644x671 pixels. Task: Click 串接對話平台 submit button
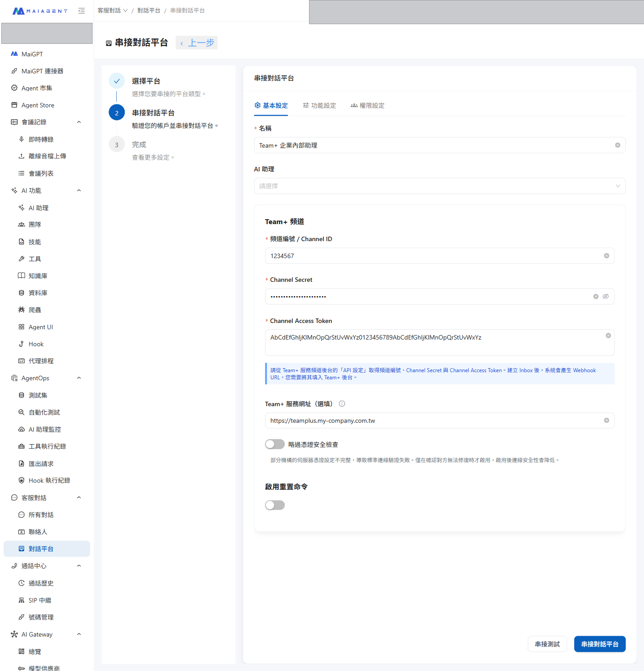click(600, 644)
